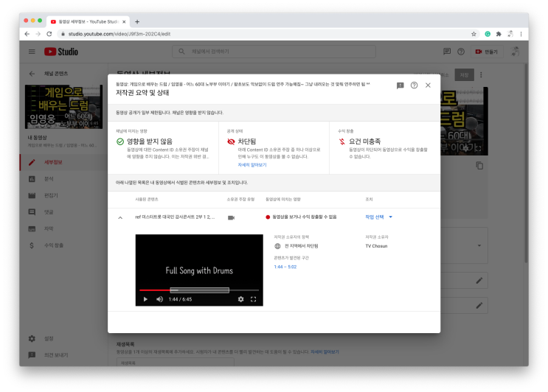Jump to matched segment 1:44 – 5:02
This screenshot has height=392, width=548.
pos(285,267)
